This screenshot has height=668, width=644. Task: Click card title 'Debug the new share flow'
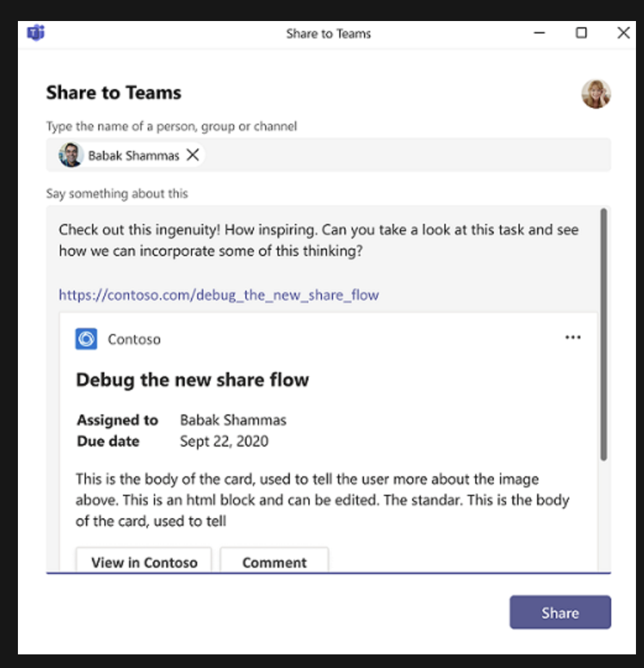(x=192, y=380)
